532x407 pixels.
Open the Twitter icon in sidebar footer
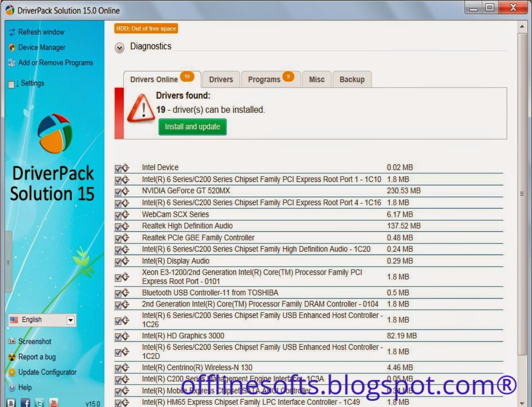pos(39,402)
